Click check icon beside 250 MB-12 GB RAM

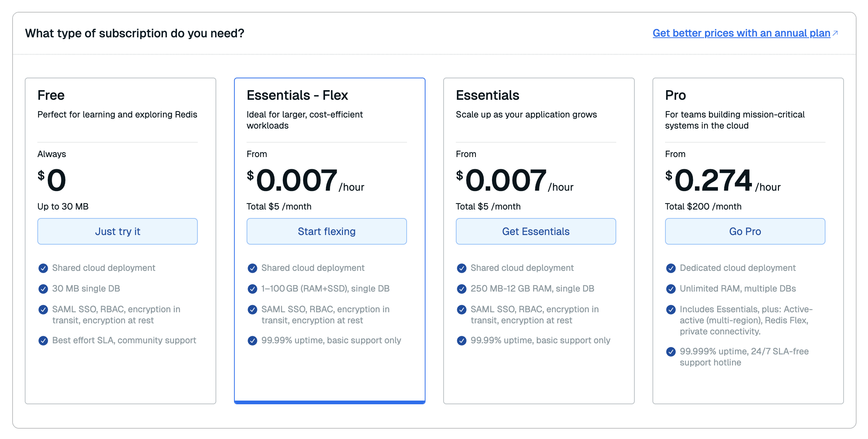(462, 289)
